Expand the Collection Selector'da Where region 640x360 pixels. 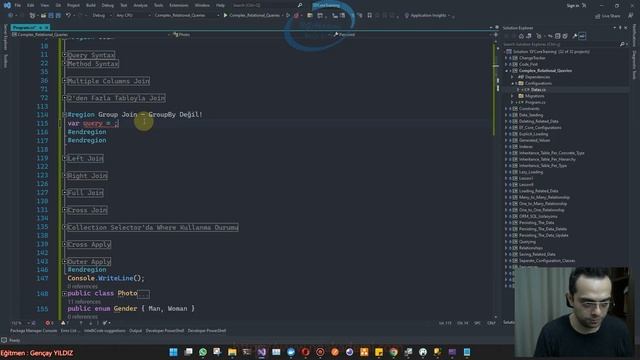[x=64, y=227]
